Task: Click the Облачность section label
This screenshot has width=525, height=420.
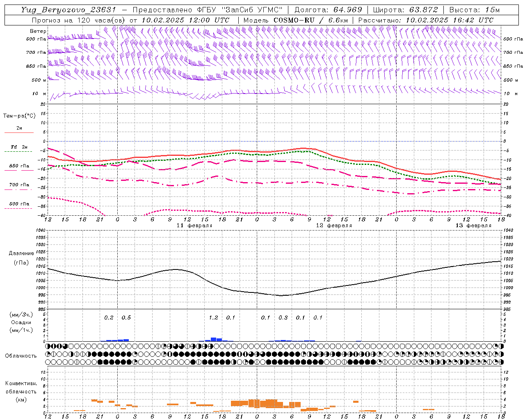Action: [21, 356]
